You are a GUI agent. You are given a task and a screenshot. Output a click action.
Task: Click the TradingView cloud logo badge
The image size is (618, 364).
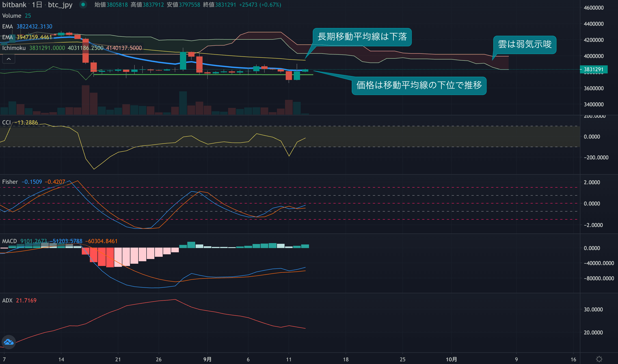(9, 342)
